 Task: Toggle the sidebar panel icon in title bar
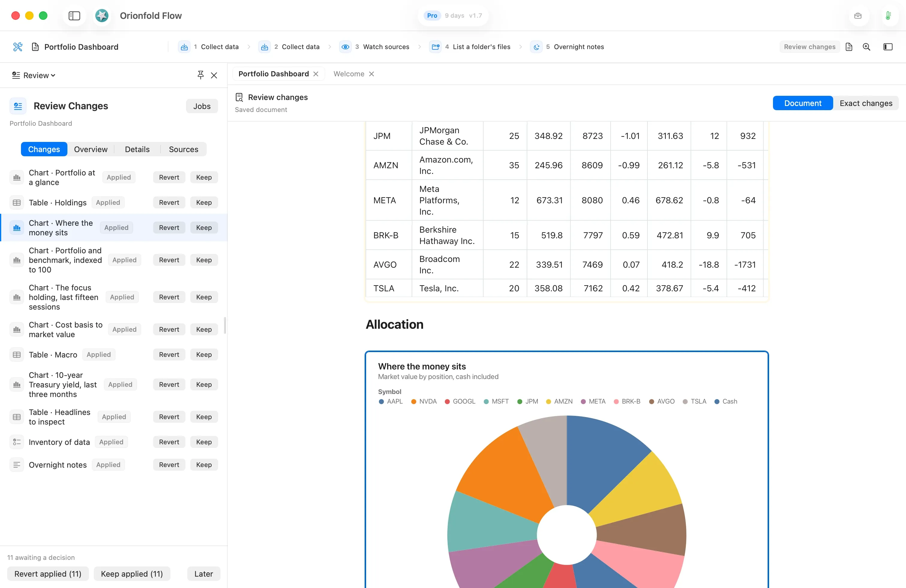(74, 16)
